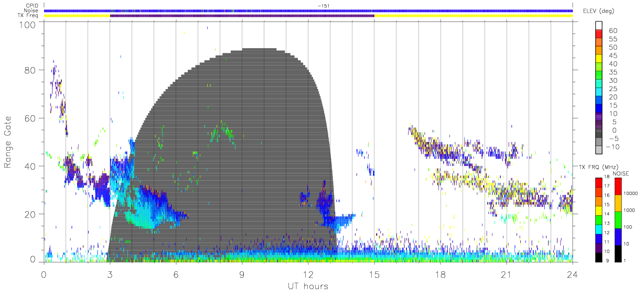Click the black segment of NOISE color bar

click(x=618, y=254)
